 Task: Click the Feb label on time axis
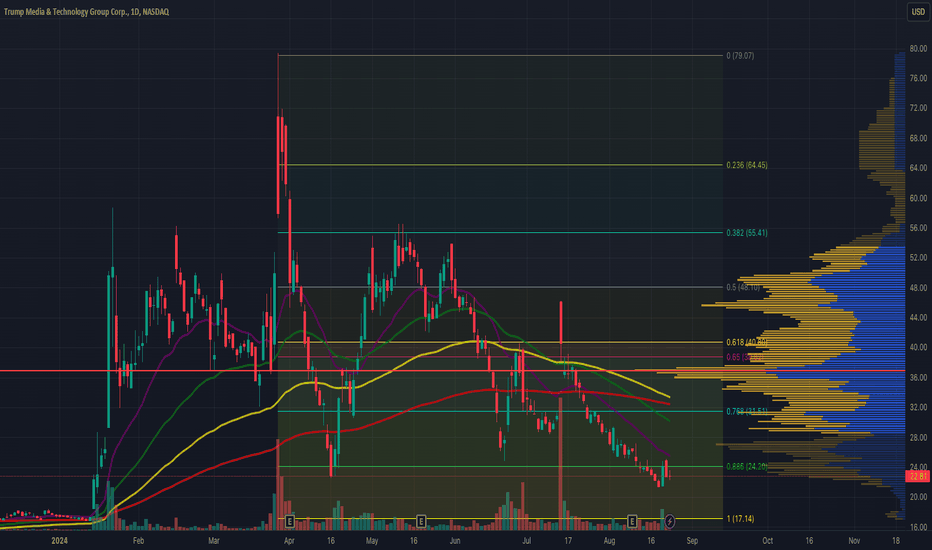click(138, 541)
